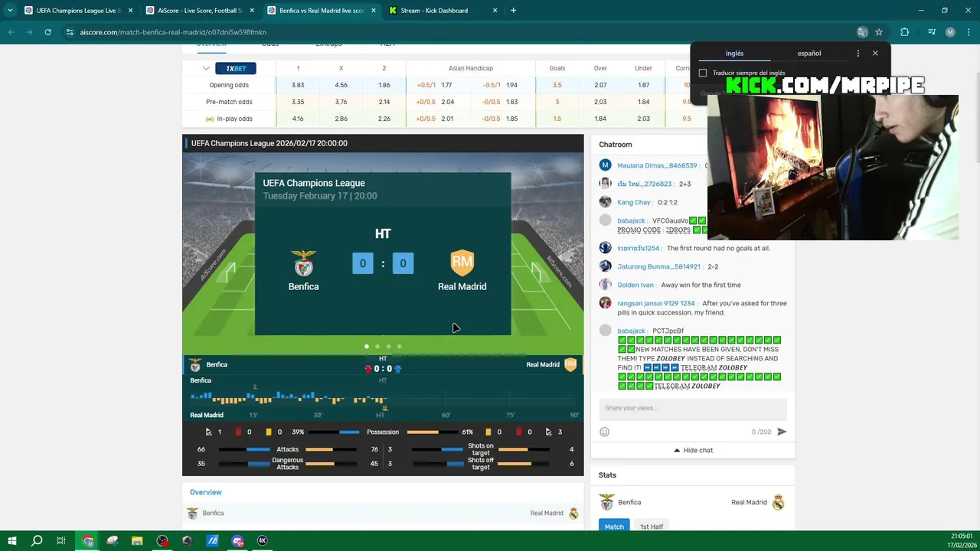Open the media controls icon in toolbar
This screenshot has width=980, height=551.
(932, 32)
